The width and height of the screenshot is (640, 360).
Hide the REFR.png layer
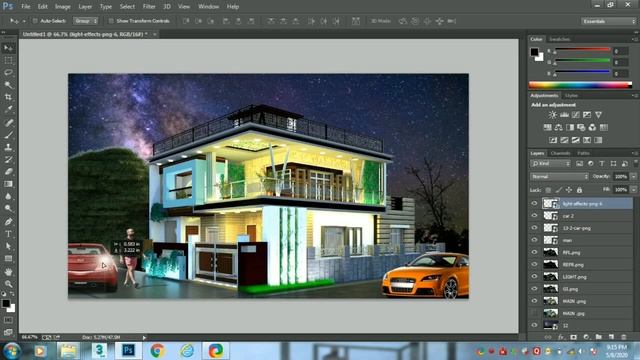pyautogui.click(x=534, y=264)
